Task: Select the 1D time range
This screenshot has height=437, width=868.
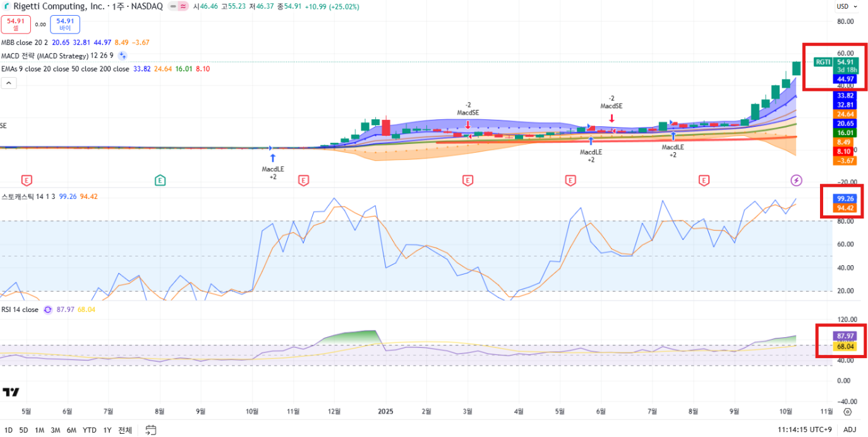Action: (8, 430)
